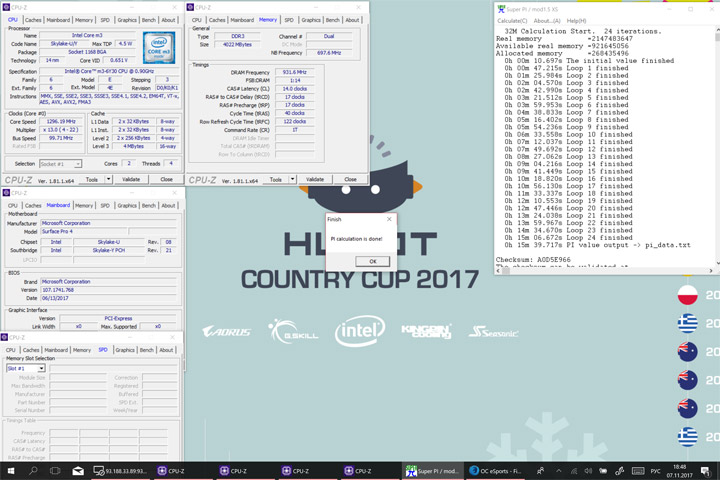Click the BIOS date 06/13/2017 field
The image size is (720, 480).
click(x=108, y=298)
